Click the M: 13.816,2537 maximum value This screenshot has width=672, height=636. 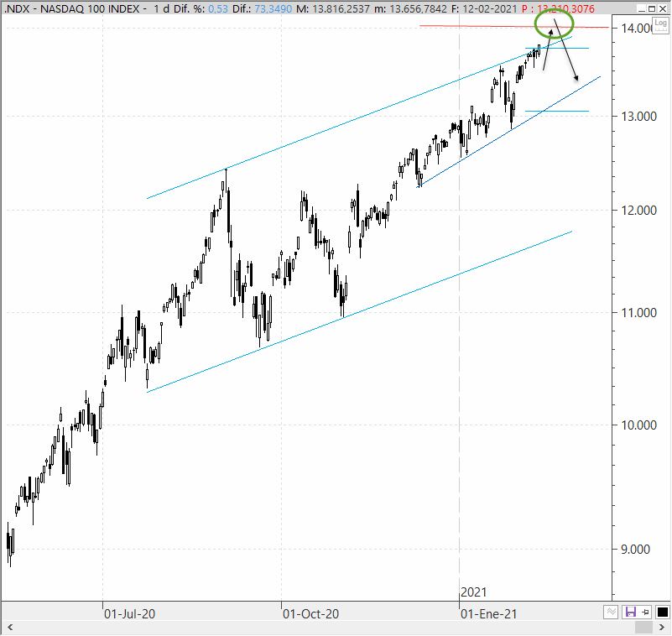click(333, 8)
